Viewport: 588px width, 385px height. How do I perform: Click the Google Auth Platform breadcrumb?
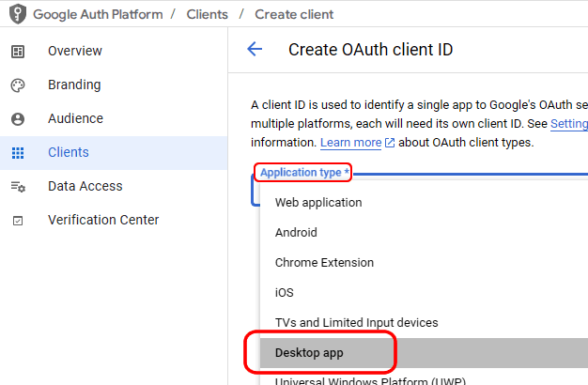tap(98, 14)
